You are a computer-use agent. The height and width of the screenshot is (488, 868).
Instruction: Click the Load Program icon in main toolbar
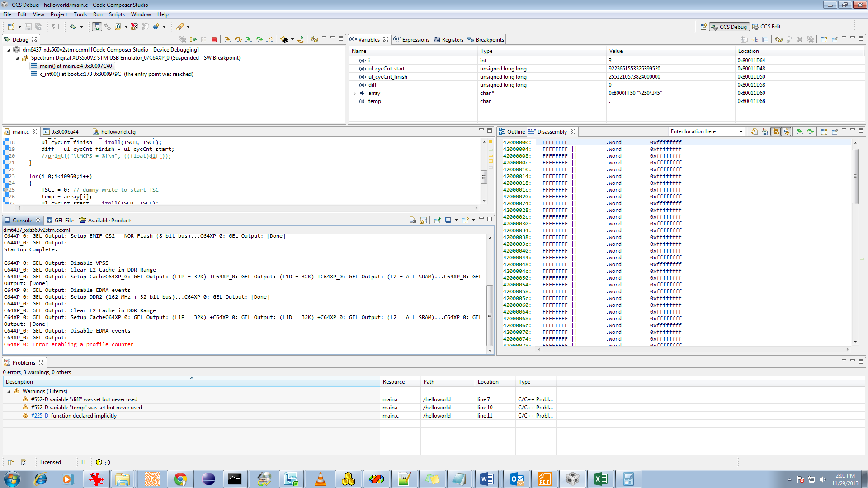tap(118, 27)
